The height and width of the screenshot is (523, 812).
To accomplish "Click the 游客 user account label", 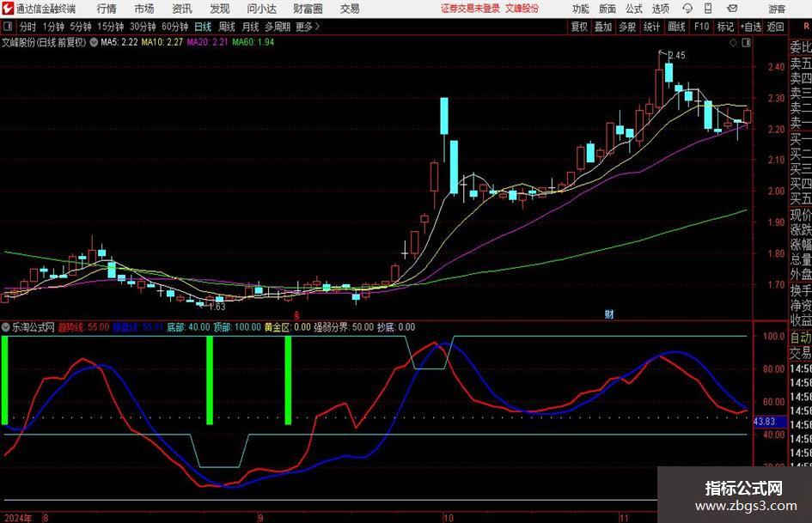I will click(x=777, y=9).
